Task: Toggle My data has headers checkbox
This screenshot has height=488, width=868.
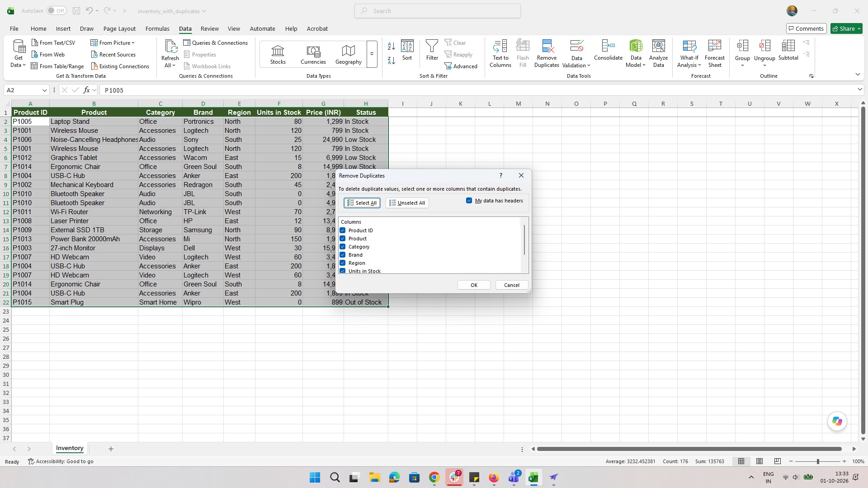Action: click(x=469, y=201)
